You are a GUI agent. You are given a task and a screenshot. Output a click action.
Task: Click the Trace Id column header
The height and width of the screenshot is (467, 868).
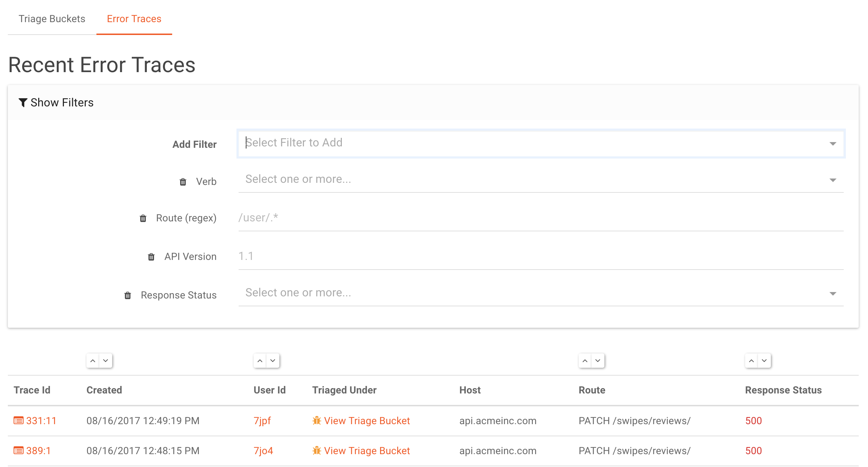[x=32, y=390]
